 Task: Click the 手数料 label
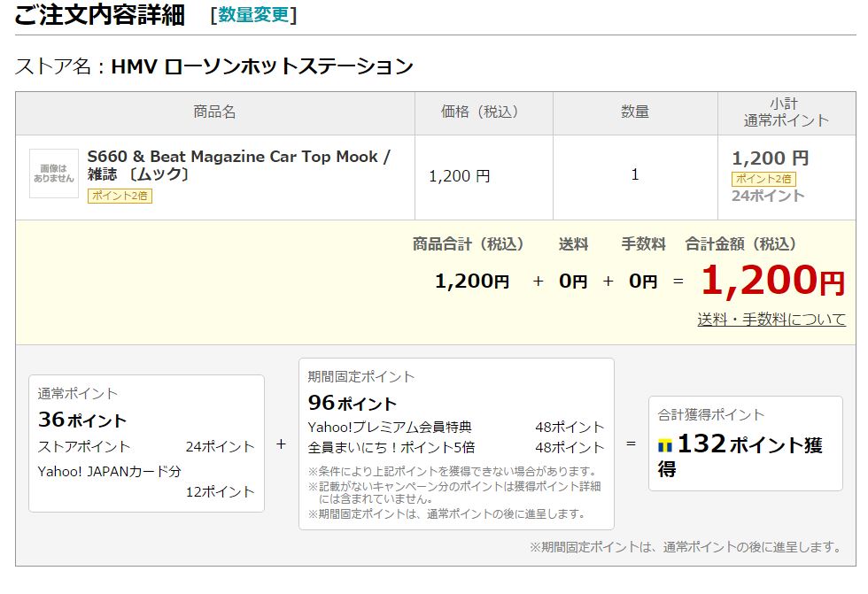tap(643, 244)
